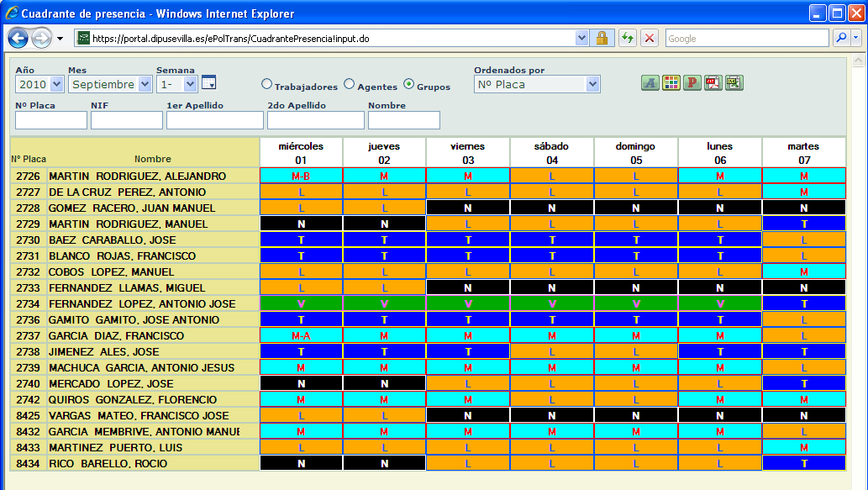The height and width of the screenshot is (490, 868).
Task: Select the blue "A" font icon in toolbar
Action: [650, 82]
